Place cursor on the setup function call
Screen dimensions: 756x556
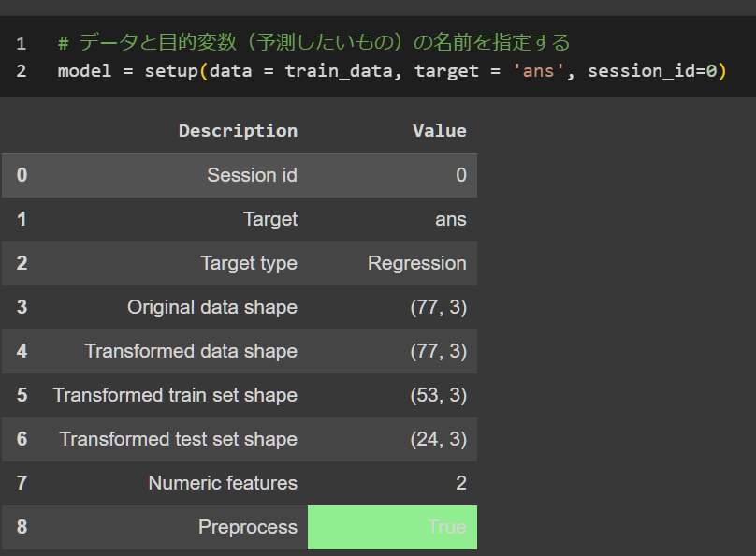171,71
